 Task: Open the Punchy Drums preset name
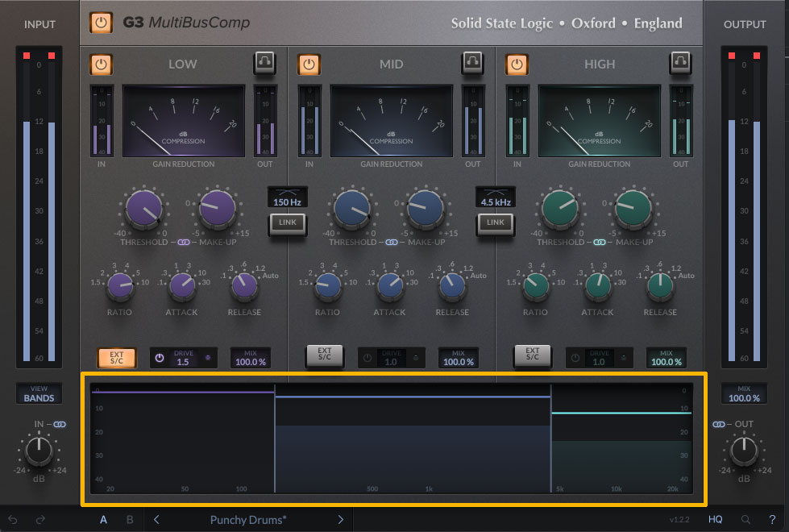[247, 520]
